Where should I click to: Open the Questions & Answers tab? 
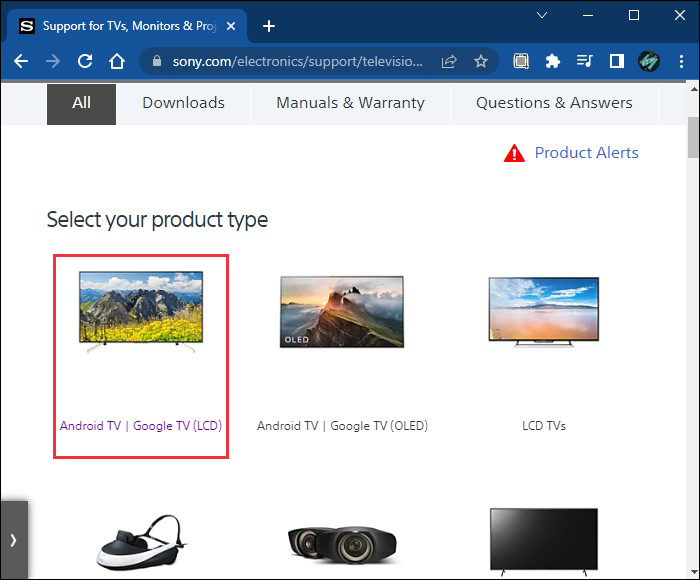coord(554,103)
